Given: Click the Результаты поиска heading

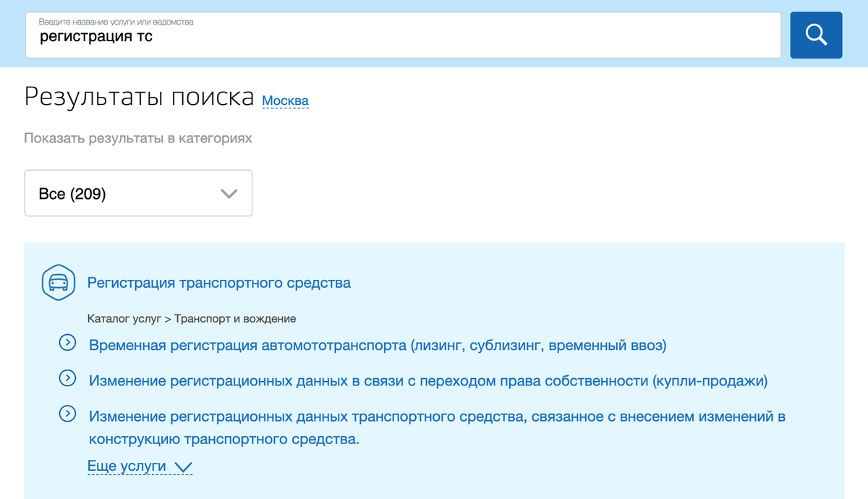Looking at the screenshot, I should (139, 97).
